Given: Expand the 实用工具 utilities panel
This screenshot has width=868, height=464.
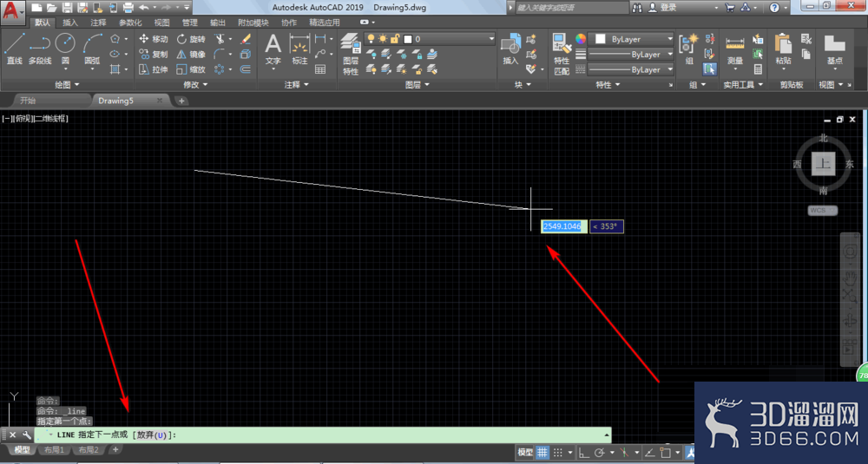Looking at the screenshot, I should coord(744,85).
